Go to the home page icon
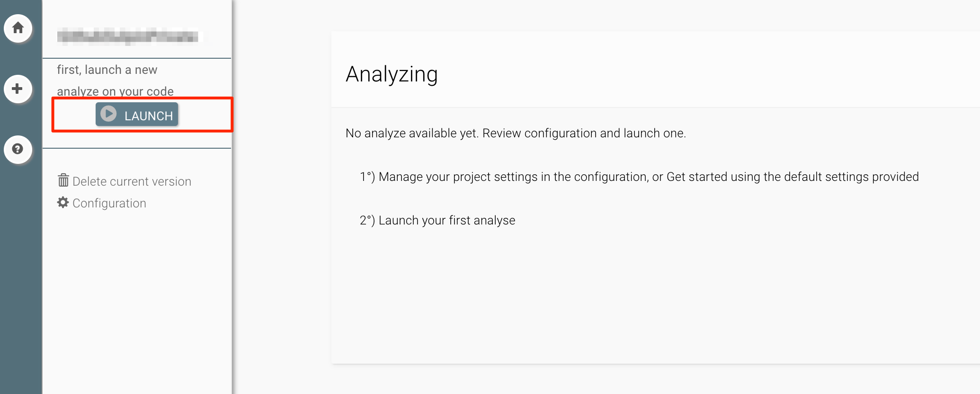980x394 pixels. tap(18, 28)
